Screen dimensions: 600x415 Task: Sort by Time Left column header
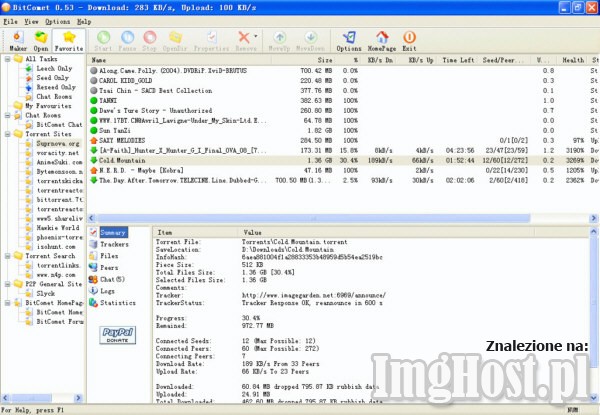[458, 60]
